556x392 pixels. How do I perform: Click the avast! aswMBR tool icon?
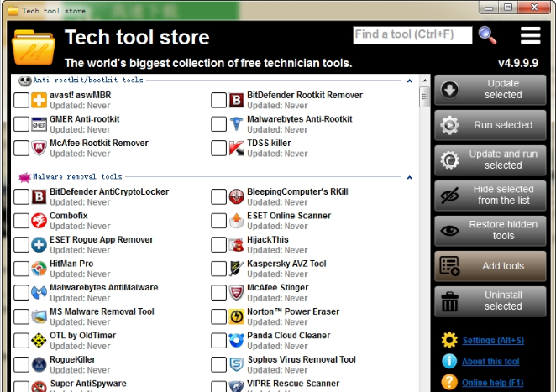pos(39,101)
